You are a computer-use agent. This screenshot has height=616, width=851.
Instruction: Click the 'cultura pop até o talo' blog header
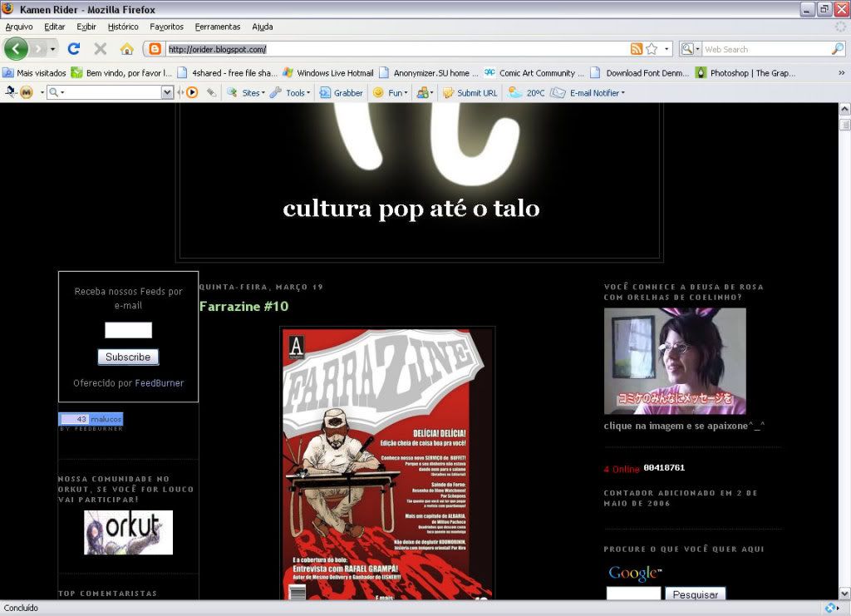(411, 209)
